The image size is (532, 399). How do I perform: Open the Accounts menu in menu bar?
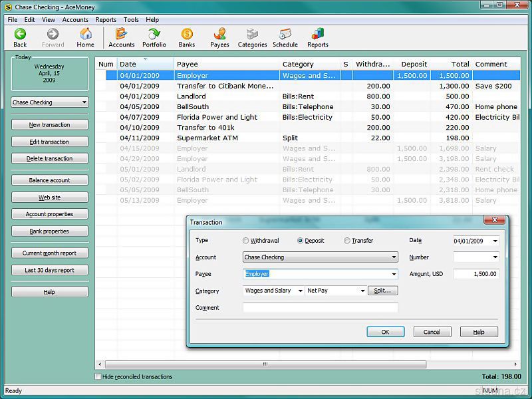(x=75, y=20)
